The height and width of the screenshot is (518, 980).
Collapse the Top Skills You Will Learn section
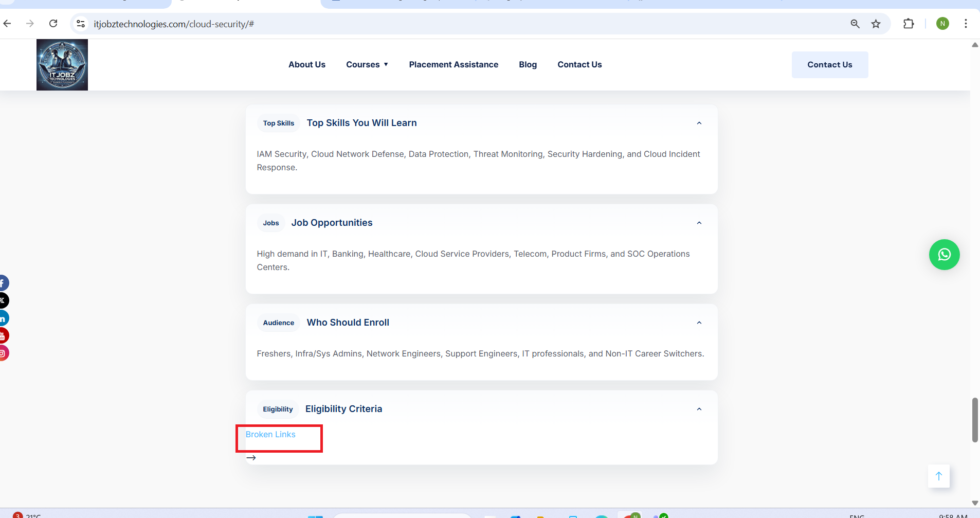click(699, 123)
